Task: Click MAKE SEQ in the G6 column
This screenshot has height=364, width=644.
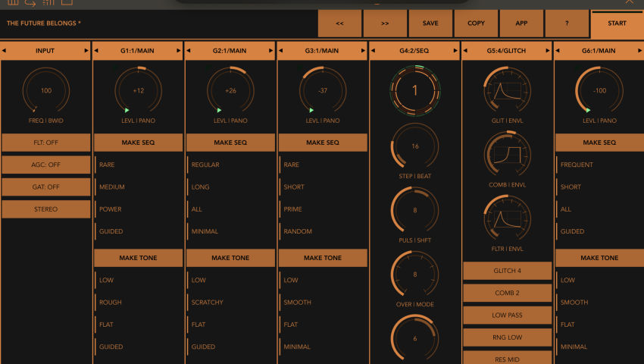Action: (x=599, y=143)
